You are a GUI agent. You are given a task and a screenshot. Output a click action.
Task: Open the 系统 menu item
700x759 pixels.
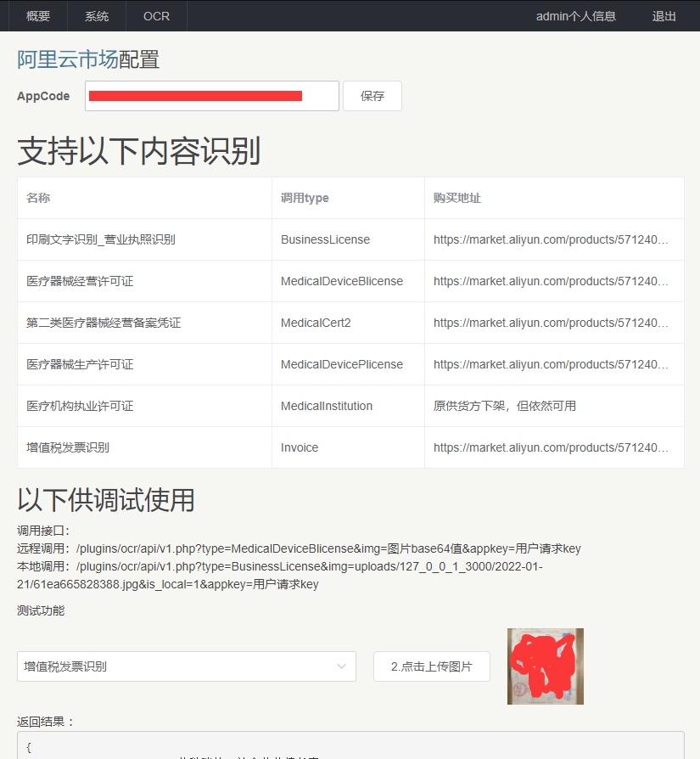click(97, 16)
